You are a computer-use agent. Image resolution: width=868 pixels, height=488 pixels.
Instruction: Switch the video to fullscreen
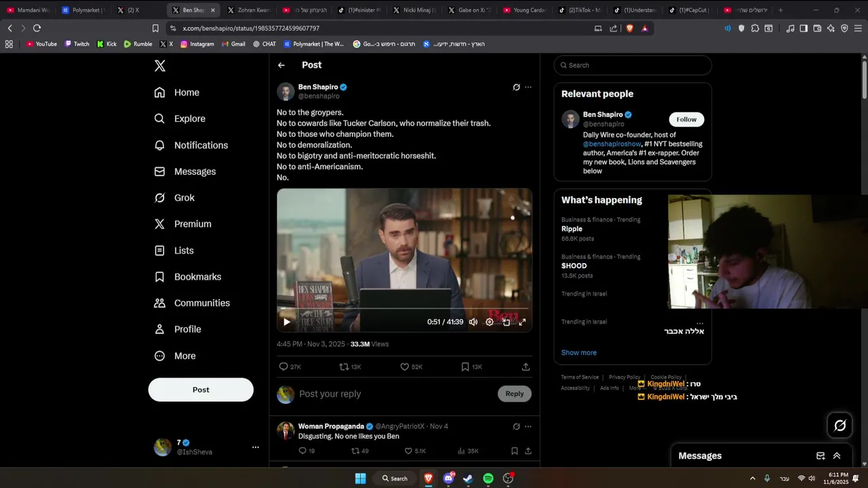[x=522, y=322]
